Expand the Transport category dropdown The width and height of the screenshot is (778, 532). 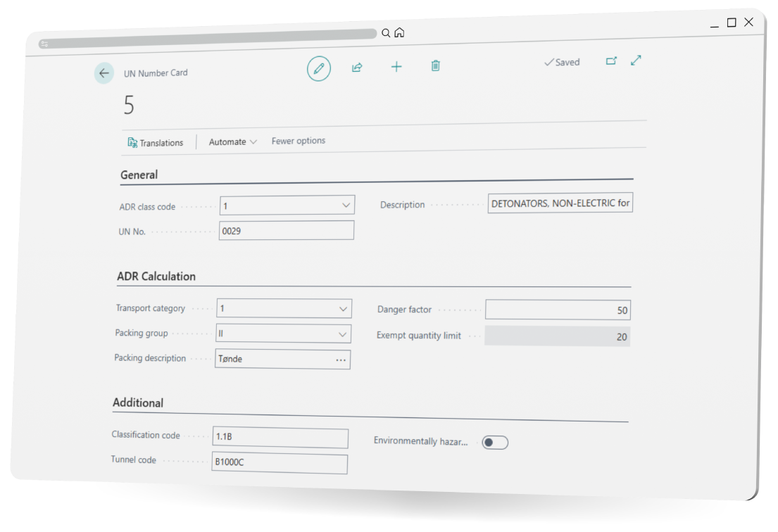point(345,308)
